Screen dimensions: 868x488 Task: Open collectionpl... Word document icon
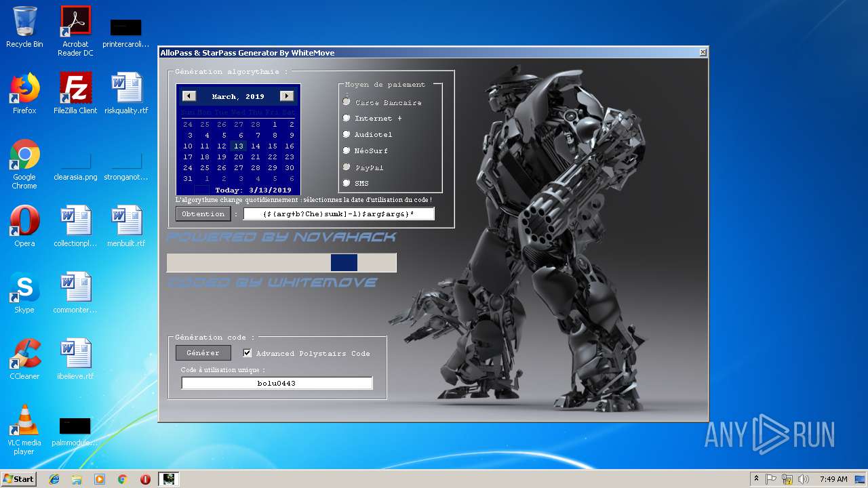75,226
